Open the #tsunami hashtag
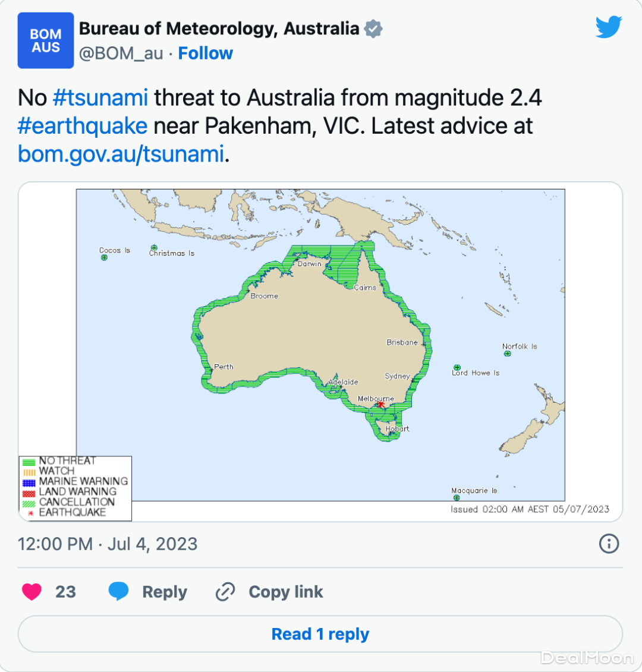Image resolution: width=642 pixels, height=672 pixels. (x=100, y=97)
